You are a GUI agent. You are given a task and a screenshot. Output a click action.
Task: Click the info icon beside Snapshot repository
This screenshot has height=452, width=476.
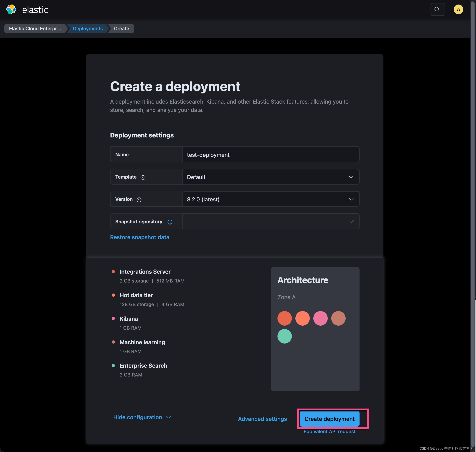point(170,222)
